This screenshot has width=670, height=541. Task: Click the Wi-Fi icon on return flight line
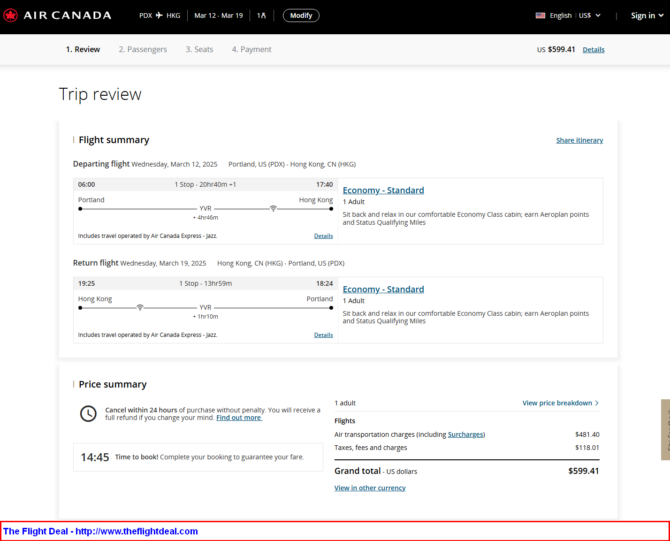(x=140, y=308)
